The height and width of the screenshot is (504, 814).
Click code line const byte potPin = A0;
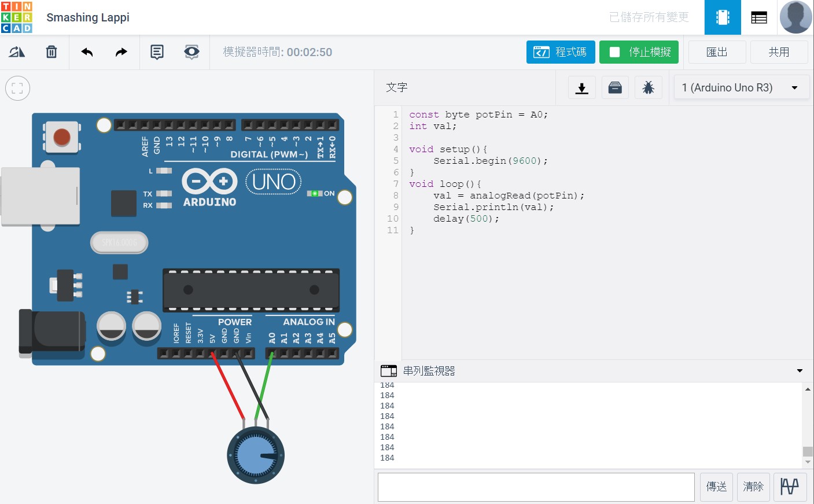point(478,115)
